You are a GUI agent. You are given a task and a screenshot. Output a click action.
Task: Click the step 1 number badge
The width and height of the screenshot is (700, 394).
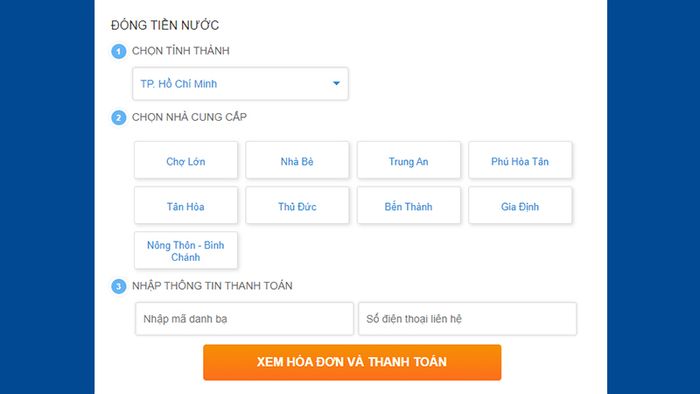click(x=118, y=51)
